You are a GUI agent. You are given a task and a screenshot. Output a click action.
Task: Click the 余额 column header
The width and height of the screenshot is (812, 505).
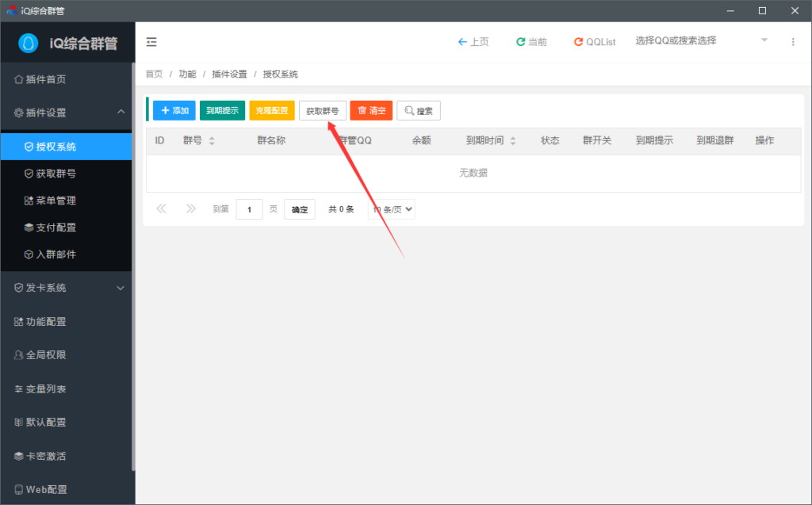click(422, 140)
